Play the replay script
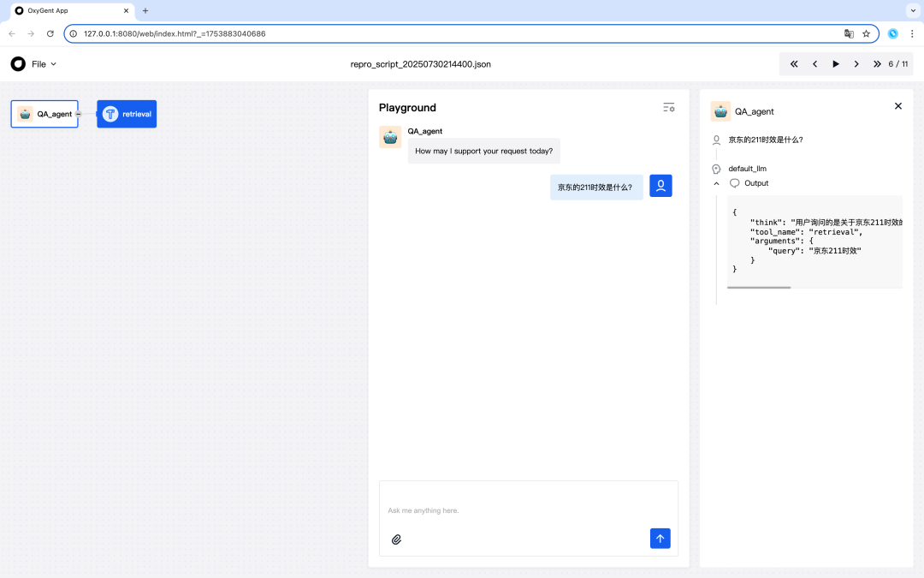 pyautogui.click(x=836, y=63)
